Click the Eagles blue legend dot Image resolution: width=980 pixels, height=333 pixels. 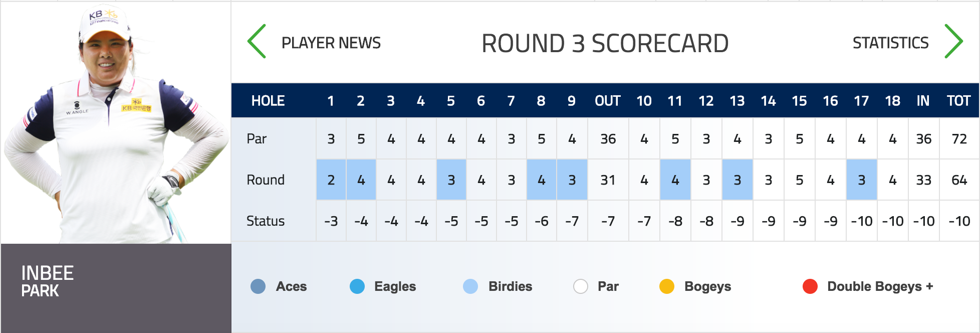click(x=357, y=286)
